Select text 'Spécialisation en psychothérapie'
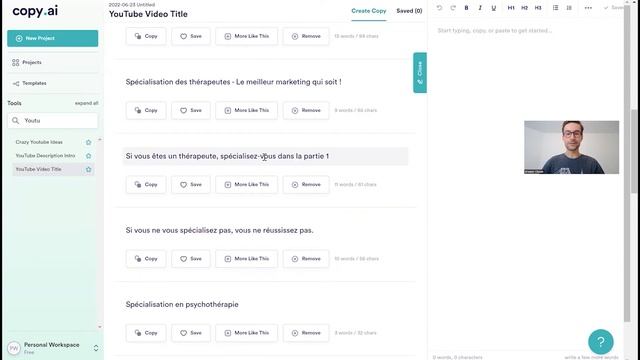Image resolution: width=640 pixels, height=360 pixels. pos(182,304)
